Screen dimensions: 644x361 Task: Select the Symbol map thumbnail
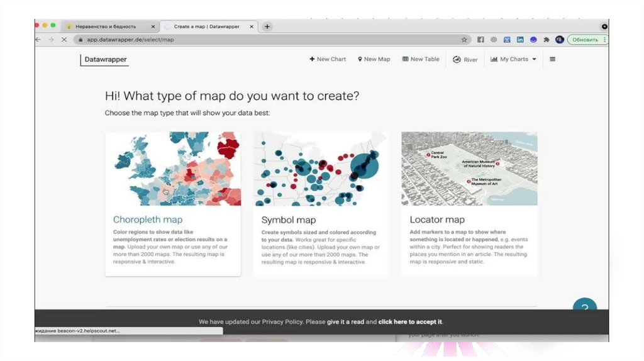tap(321, 169)
